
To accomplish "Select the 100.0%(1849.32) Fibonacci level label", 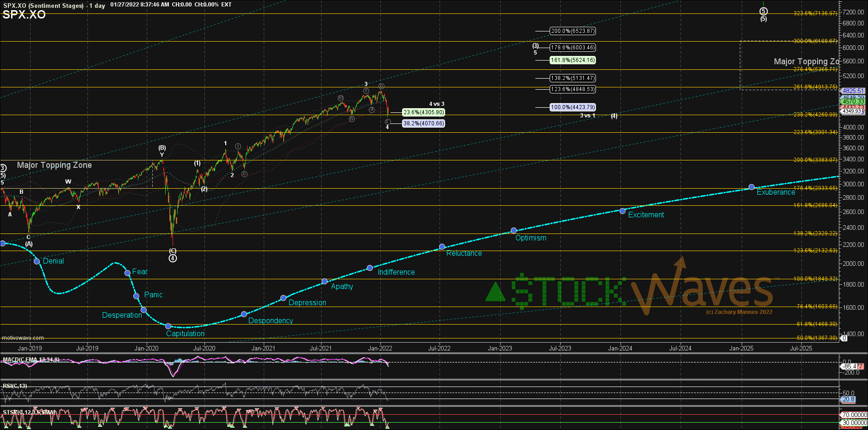I will click(x=815, y=279).
